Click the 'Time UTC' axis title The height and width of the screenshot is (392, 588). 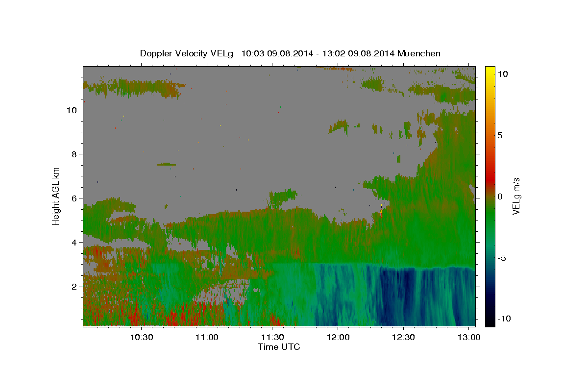[x=279, y=347]
